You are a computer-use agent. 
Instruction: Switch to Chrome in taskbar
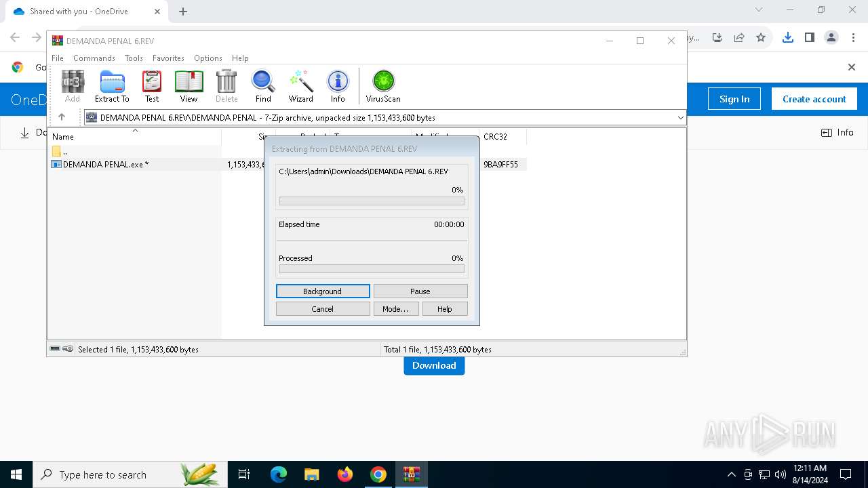click(x=378, y=474)
